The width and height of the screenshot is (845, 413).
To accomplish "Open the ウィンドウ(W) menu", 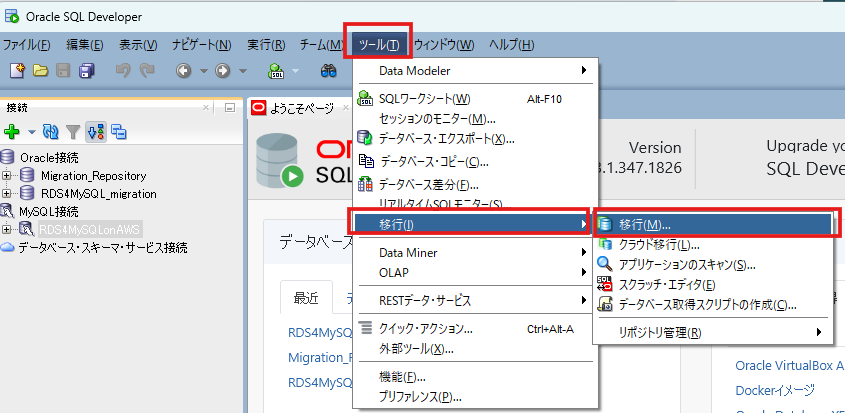I will pyautogui.click(x=444, y=45).
